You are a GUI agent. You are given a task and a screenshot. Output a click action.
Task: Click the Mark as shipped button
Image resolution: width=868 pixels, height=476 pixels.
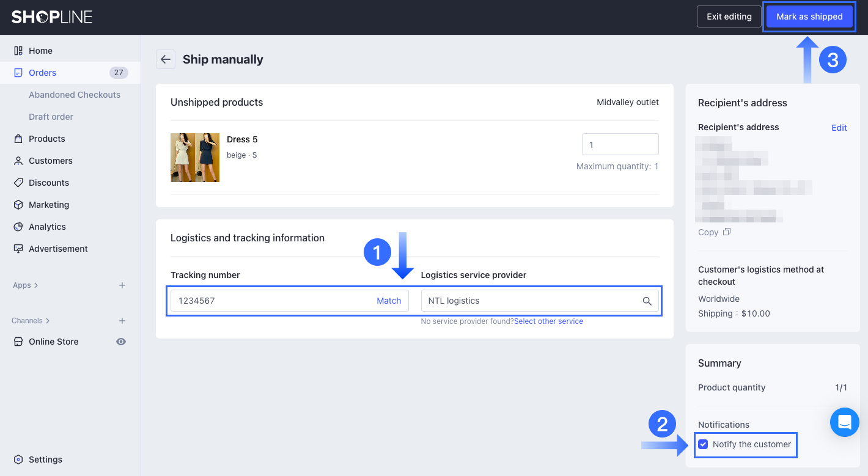point(809,16)
